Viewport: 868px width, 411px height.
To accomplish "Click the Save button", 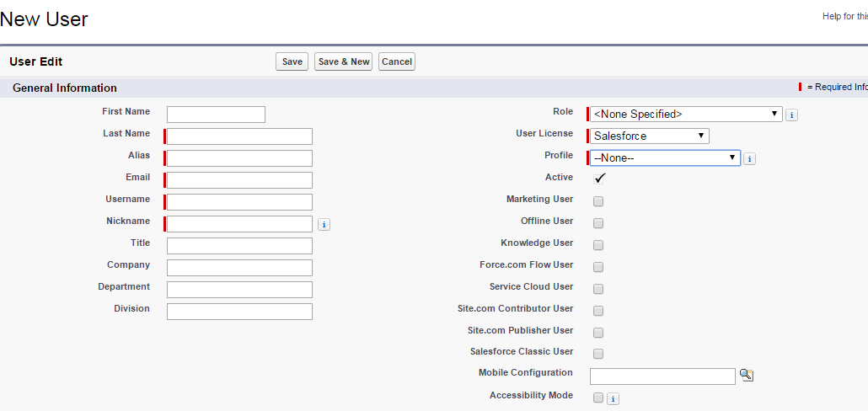I will tap(292, 61).
